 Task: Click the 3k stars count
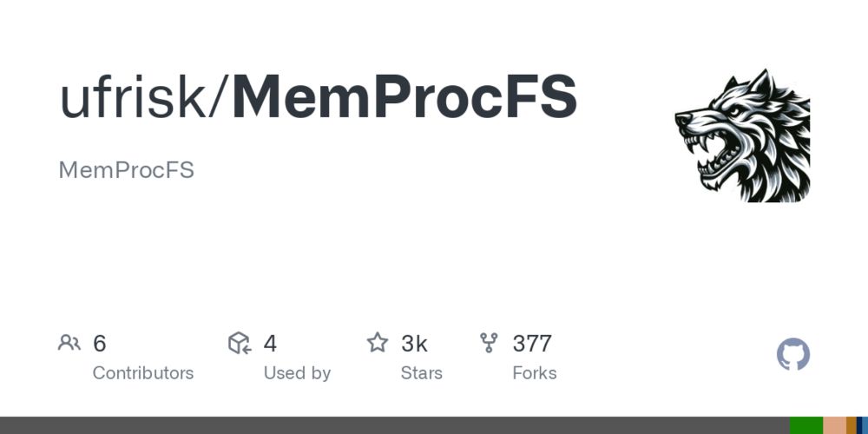414,343
